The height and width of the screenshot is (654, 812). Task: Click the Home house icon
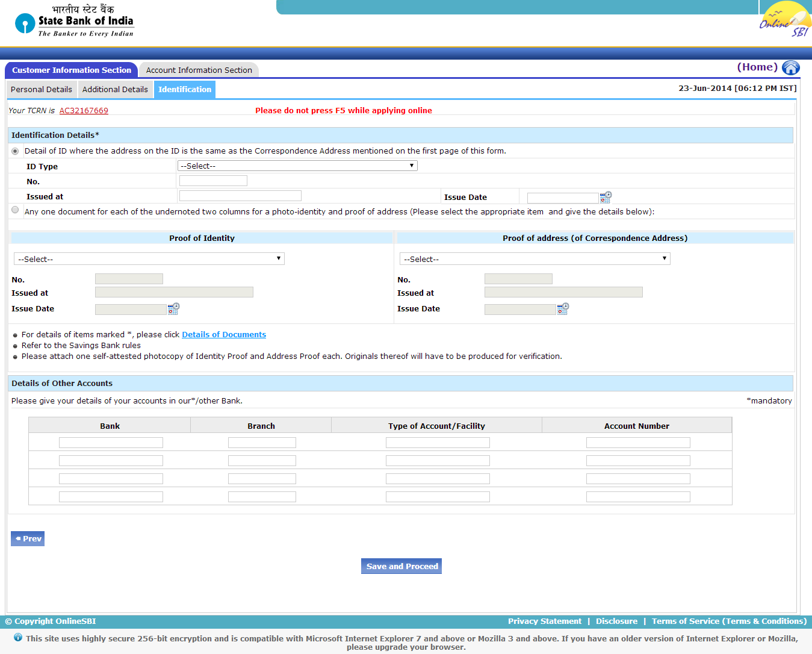pyautogui.click(x=790, y=67)
